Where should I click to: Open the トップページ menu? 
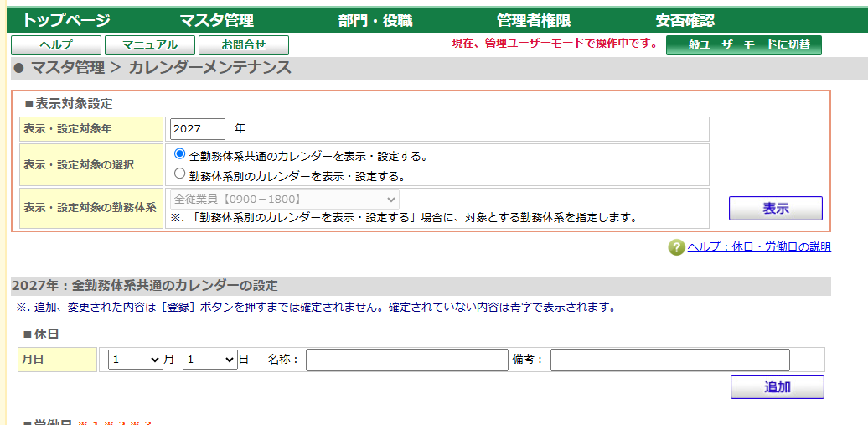click(x=66, y=21)
